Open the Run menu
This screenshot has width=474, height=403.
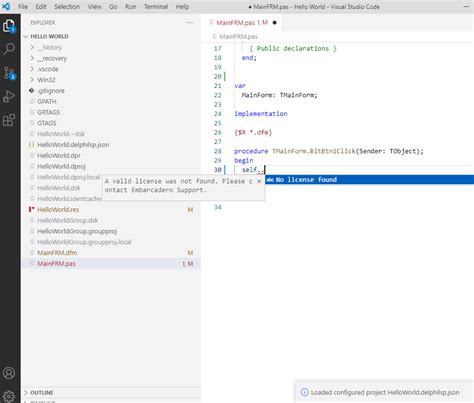click(x=131, y=7)
